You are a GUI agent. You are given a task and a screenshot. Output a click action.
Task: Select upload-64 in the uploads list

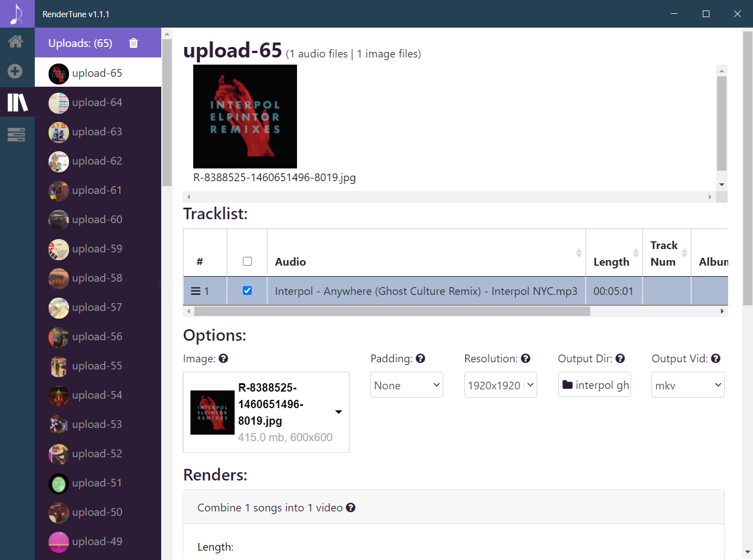tap(98, 102)
